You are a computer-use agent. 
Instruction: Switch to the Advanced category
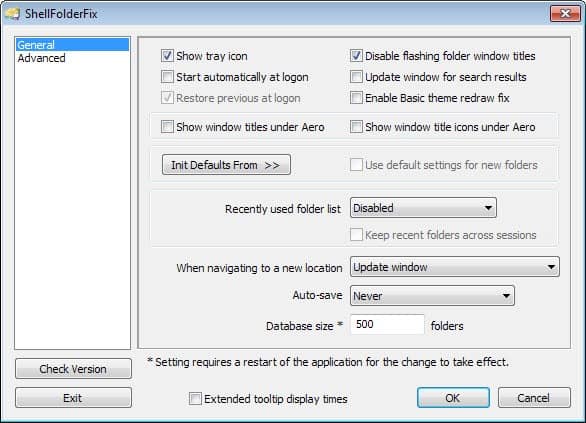[73, 58]
